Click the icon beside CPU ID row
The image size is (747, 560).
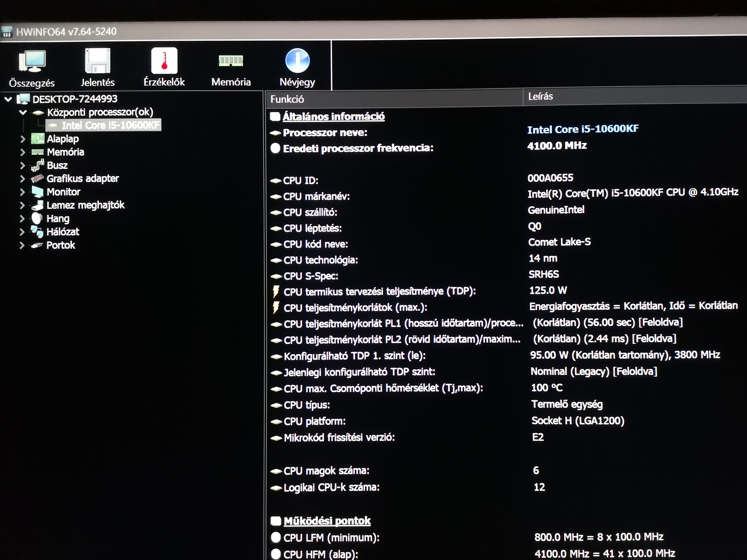coord(276,181)
